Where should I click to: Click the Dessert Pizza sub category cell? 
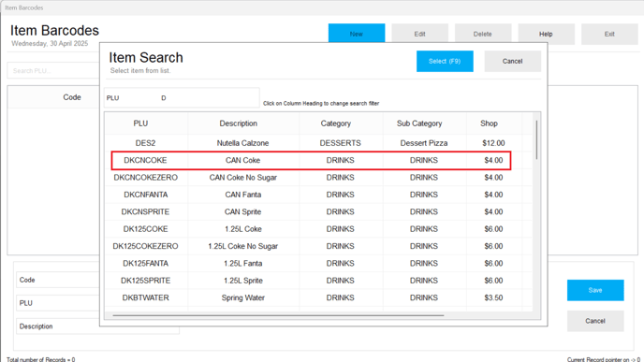tap(424, 143)
